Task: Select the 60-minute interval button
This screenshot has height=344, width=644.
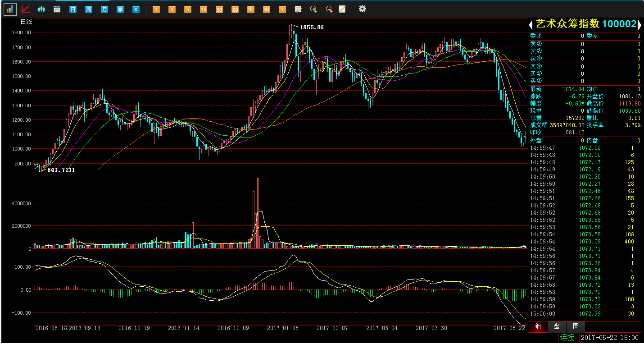Action: tap(235, 9)
